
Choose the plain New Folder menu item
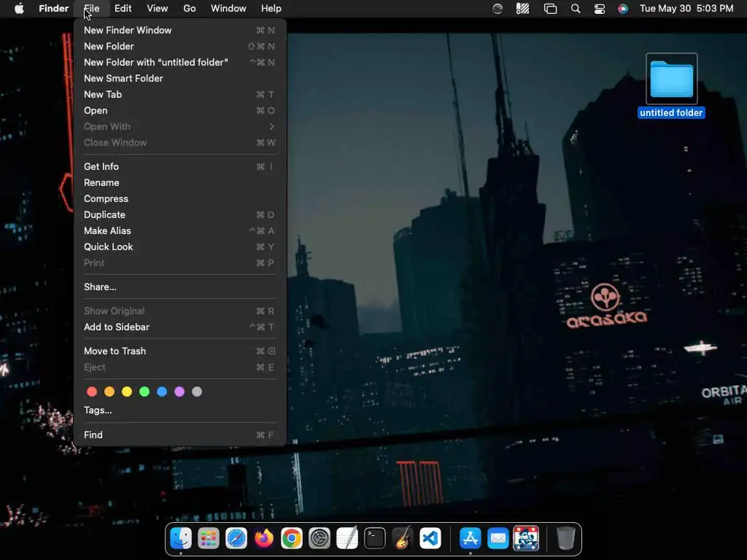click(180, 46)
